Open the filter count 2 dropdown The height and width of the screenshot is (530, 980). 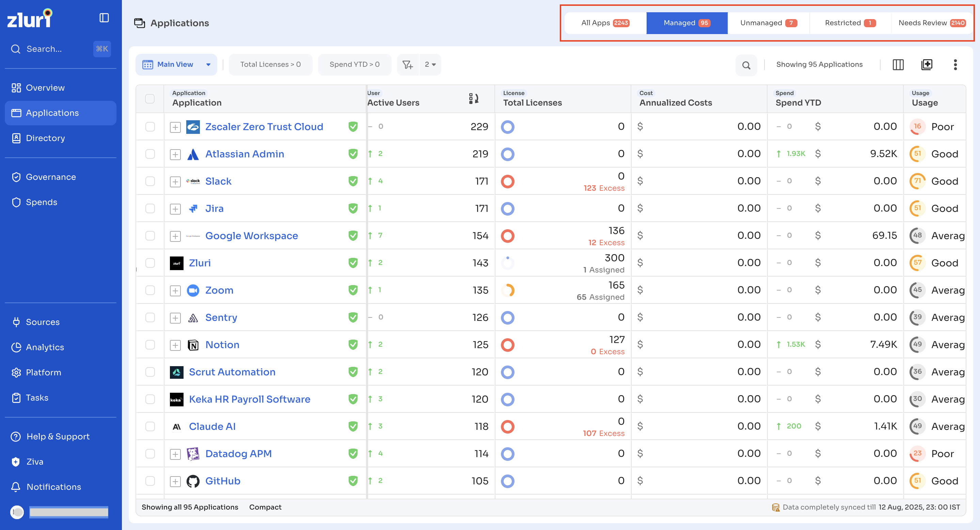click(x=430, y=65)
